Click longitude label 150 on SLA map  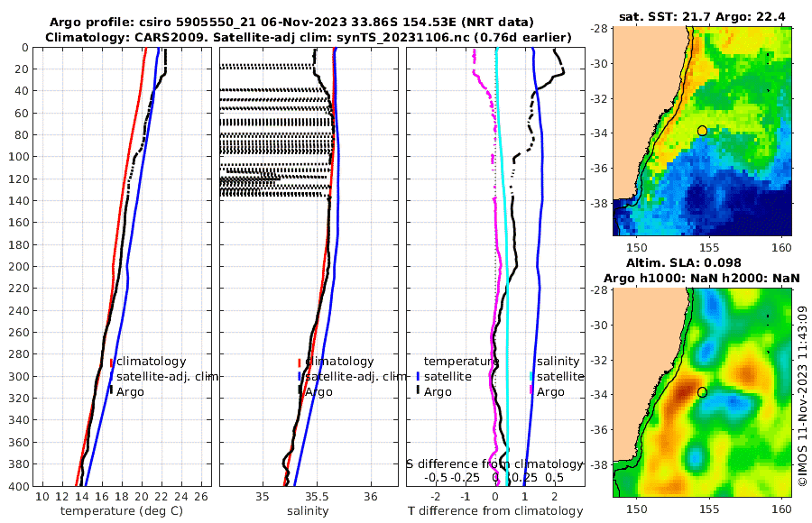pyautogui.click(x=637, y=509)
